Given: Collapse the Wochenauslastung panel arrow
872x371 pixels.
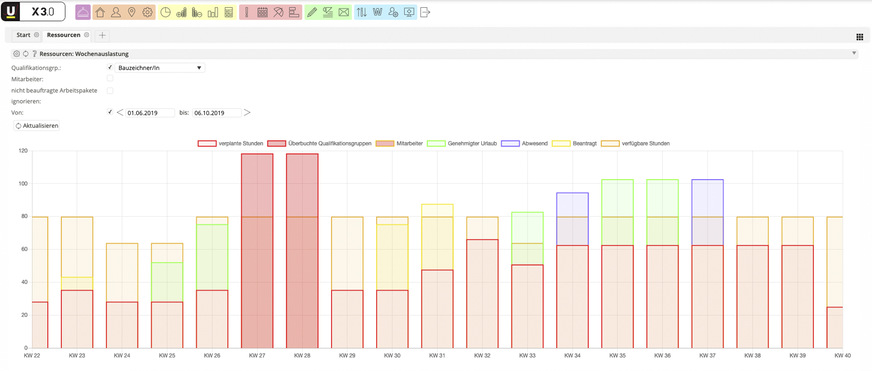Looking at the screenshot, I should (x=854, y=54).
